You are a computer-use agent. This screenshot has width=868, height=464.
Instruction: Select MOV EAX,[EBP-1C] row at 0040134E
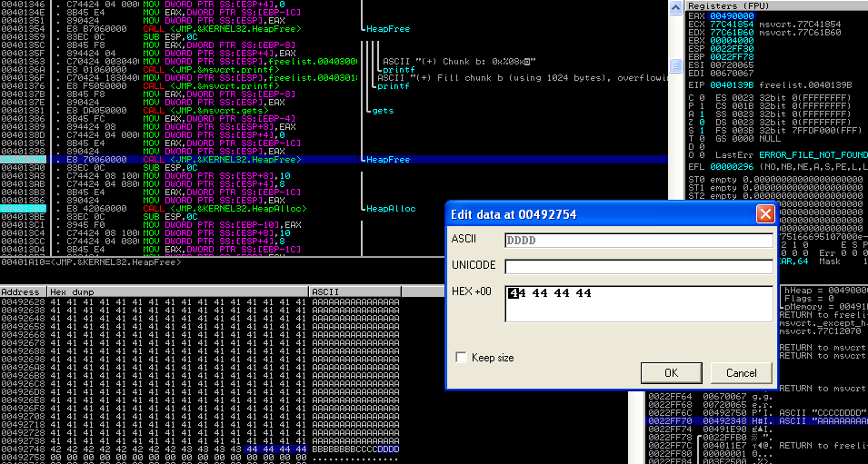(x=334, y=12)
